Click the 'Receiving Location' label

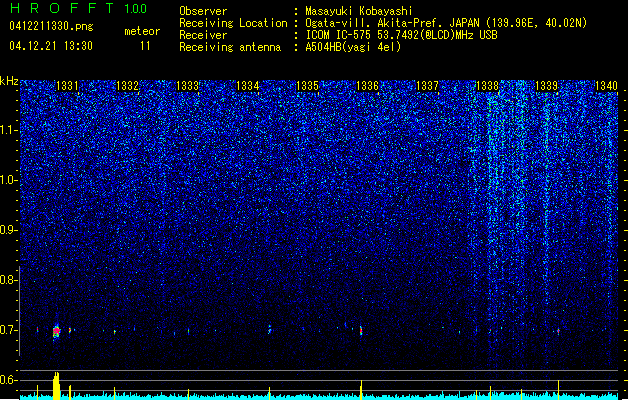(233, 23)
